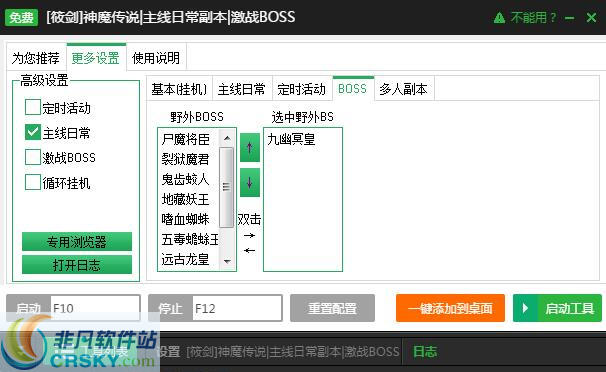
Task: Click the start hotkey field showing F10
Action: click(95, 308)
